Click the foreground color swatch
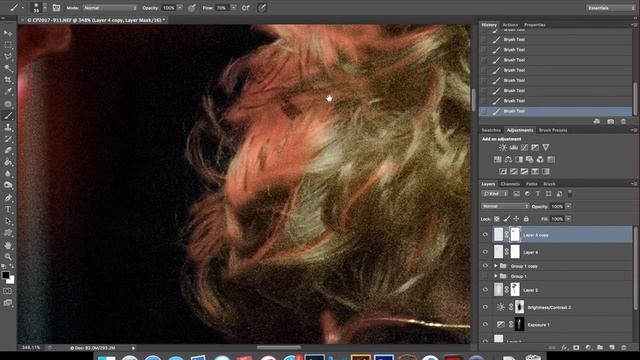Viewport: 640px width, 360px height. (x=5, y=275)
